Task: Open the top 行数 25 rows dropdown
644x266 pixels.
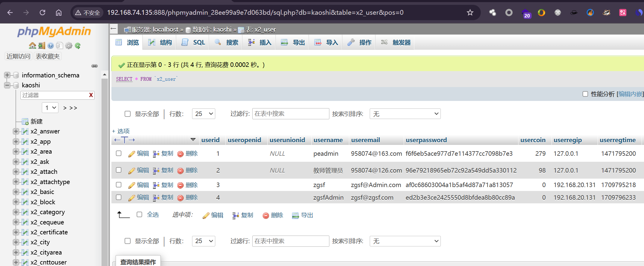Action: 204,114
